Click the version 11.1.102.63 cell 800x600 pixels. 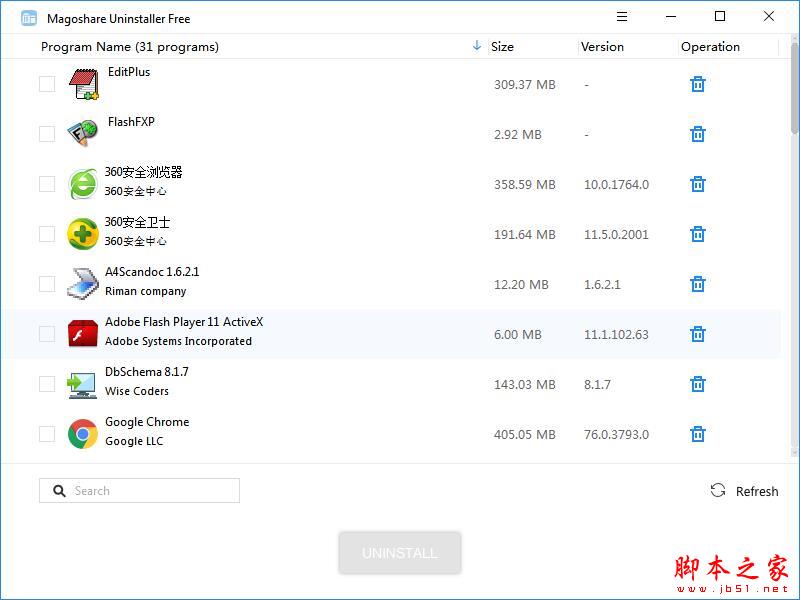[616, 335]
